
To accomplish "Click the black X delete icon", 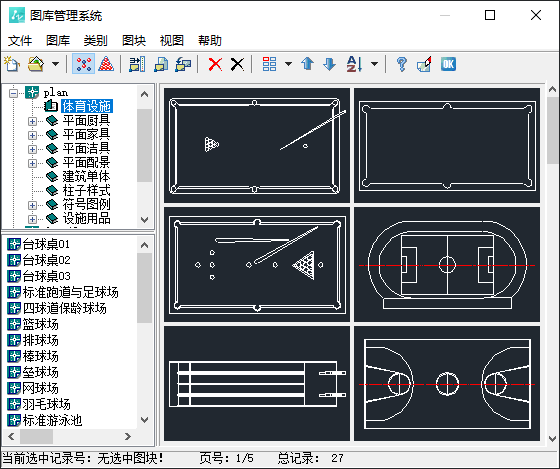I will 237,65.
